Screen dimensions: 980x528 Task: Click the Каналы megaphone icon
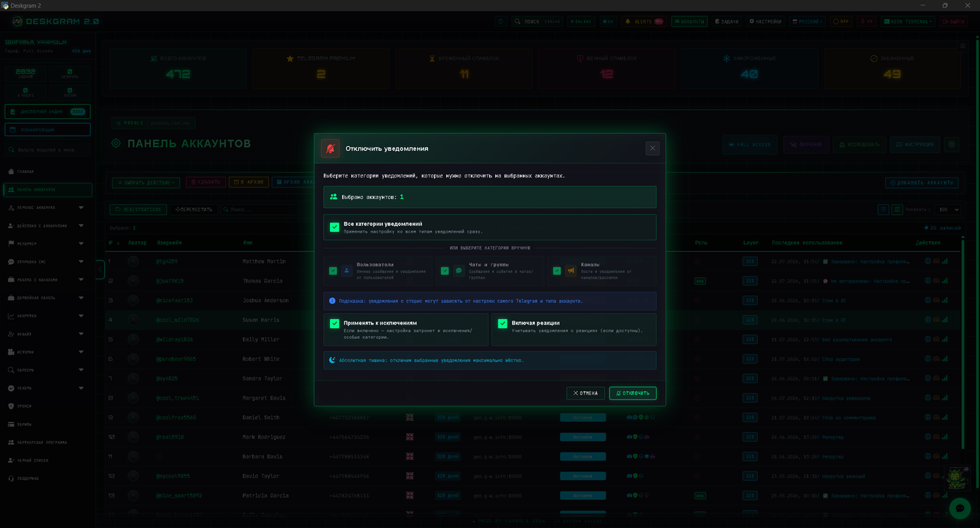pyautogui.click(x=570, y=271)
